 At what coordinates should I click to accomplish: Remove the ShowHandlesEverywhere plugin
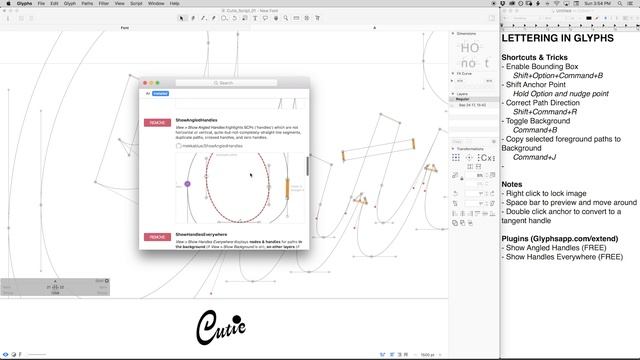(157, 237)
